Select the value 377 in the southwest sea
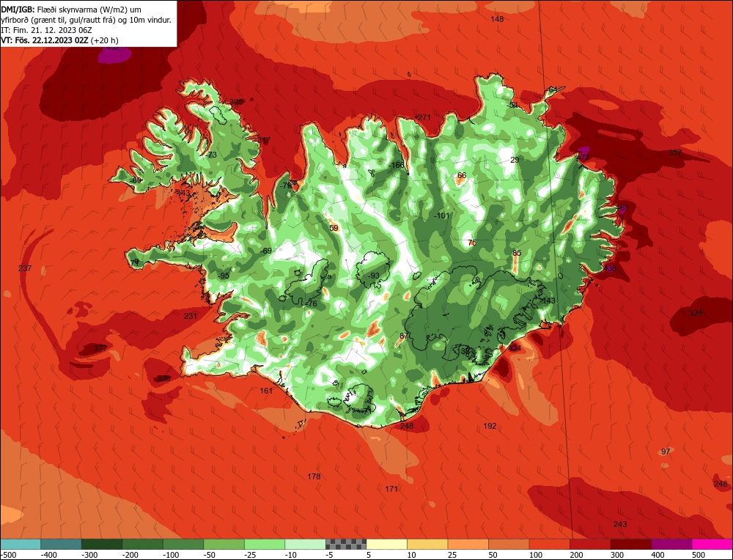This screenshot has width=733, height=560. [100, 347]
